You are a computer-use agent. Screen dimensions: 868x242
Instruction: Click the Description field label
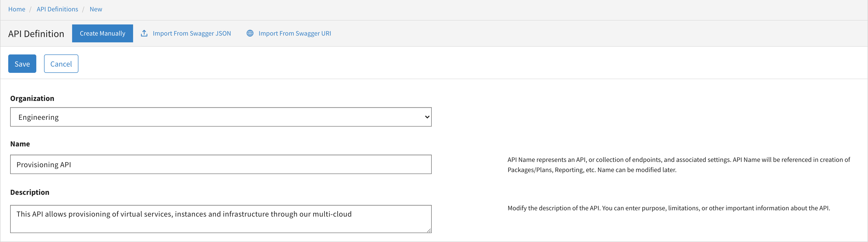pos(30,192)
